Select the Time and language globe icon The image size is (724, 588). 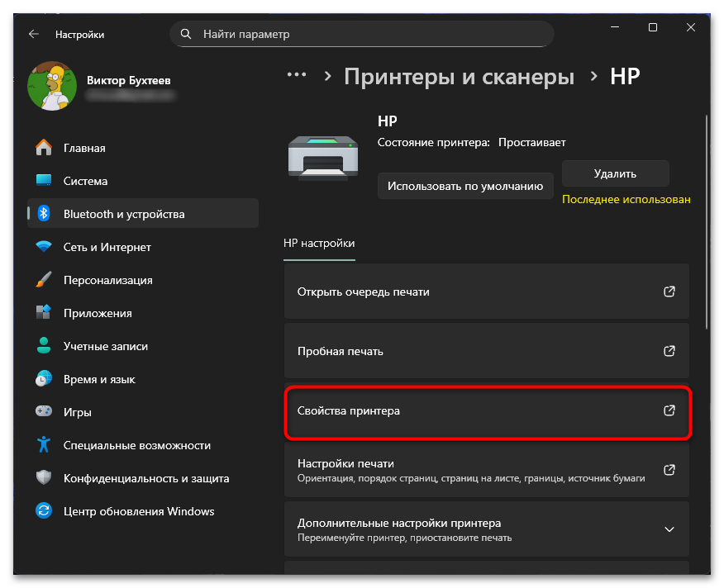(x=44, y=379)
